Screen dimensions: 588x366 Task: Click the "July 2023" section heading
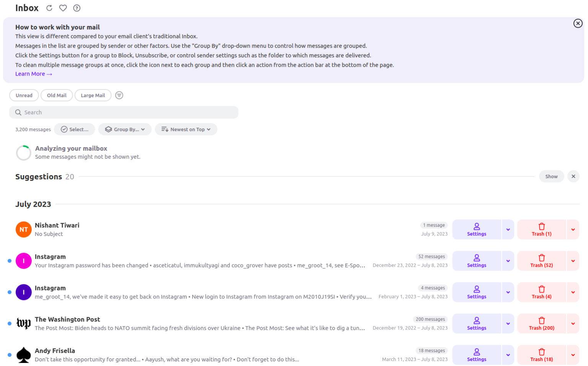33,204
